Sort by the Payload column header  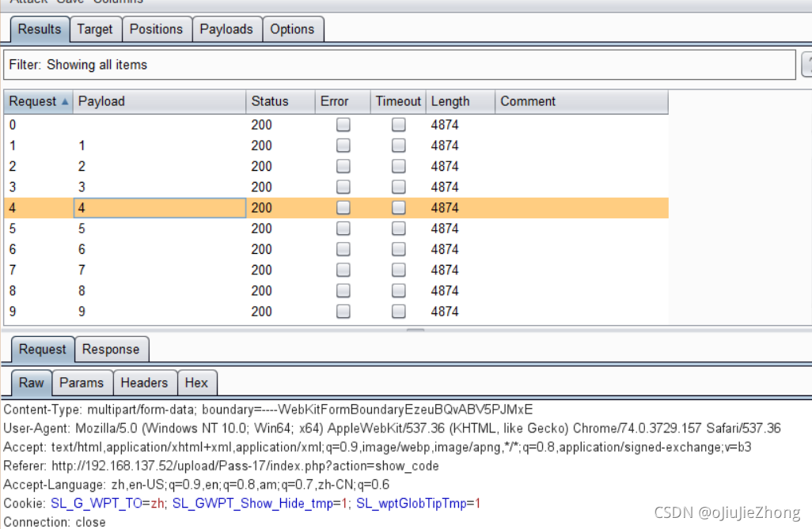point(160,101)
